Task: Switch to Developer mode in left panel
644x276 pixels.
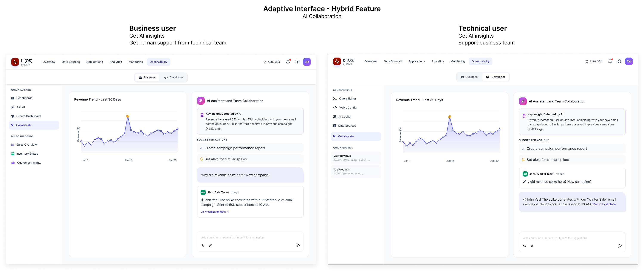Action: click(173, 77)
